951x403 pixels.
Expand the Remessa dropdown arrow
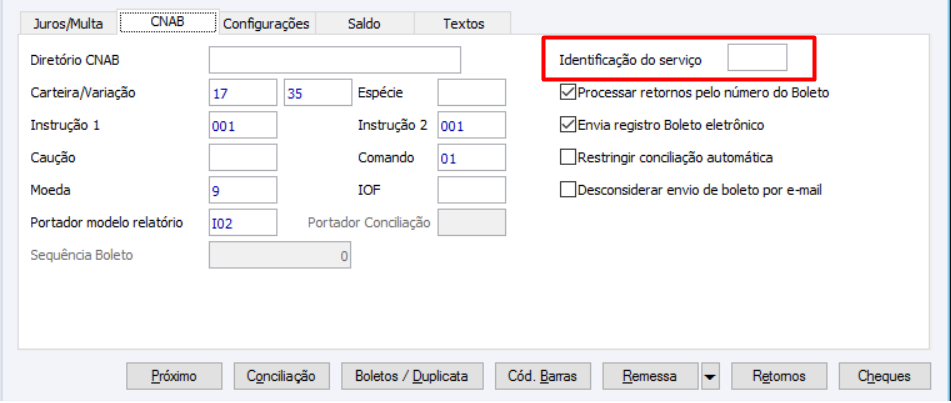(x=710, y=377)
